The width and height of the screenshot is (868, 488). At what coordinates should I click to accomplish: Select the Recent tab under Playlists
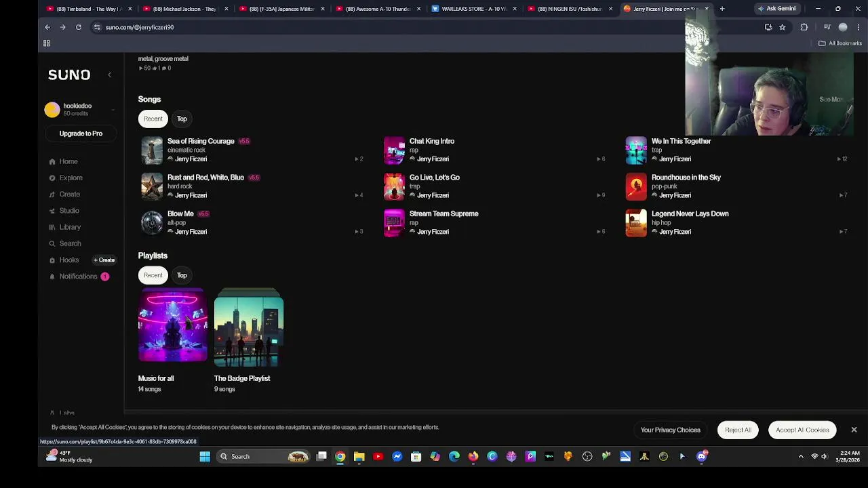point(153,275)
